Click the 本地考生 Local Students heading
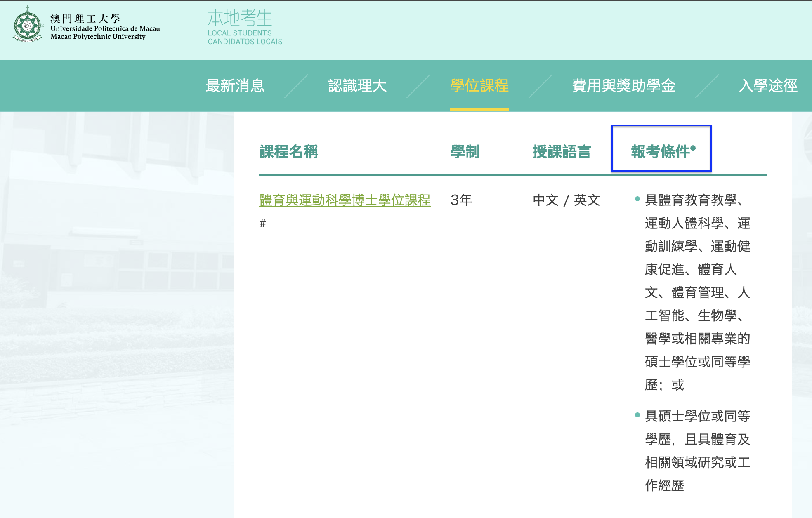This screenshot has height=518, width=812. [240, 18]
